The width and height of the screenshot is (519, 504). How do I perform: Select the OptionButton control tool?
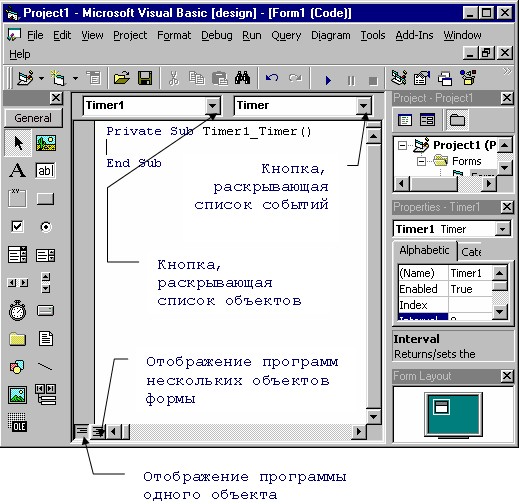46,227
